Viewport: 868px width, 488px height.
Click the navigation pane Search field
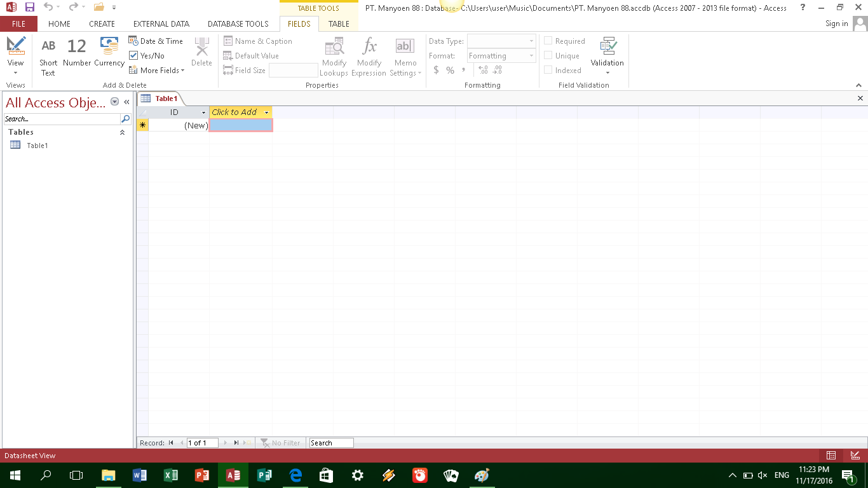[62, 119]
